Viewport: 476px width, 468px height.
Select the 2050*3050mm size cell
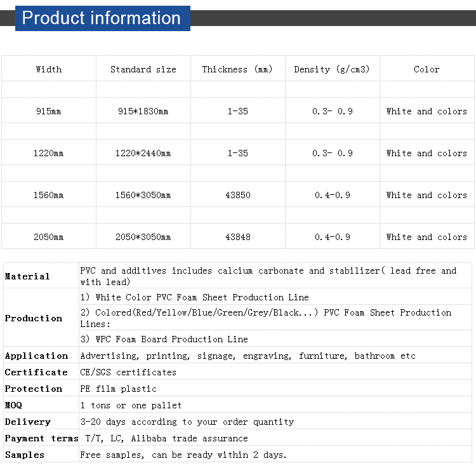(x=143, y=237)
